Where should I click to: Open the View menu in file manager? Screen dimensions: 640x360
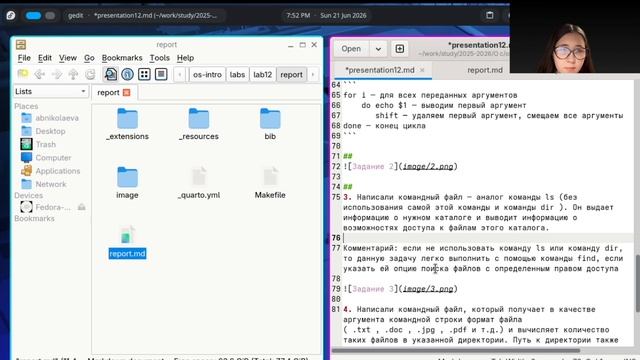(67, 58)
